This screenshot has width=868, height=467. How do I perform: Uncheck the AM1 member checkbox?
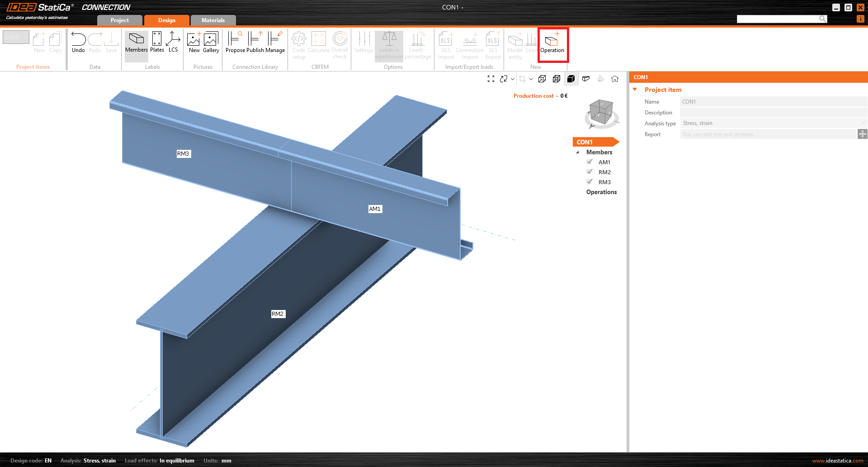tap(590, 162)
